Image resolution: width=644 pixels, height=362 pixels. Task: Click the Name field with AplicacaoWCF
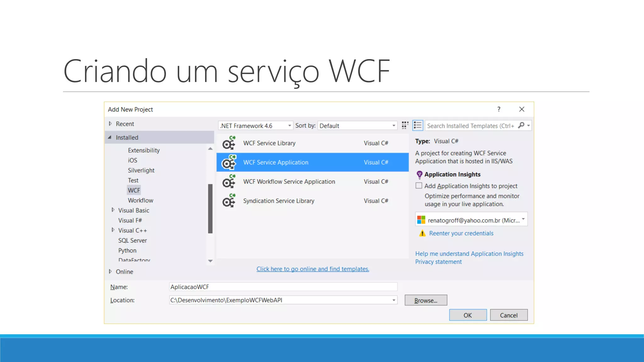coord(283,287)
